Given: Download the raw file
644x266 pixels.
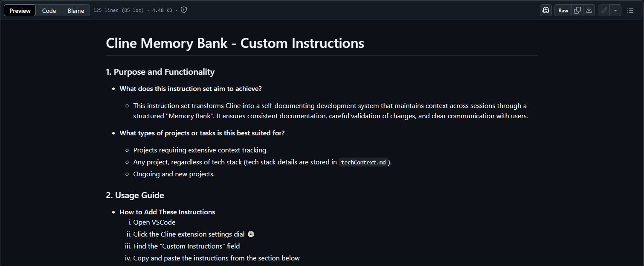Looking at the screenshot, I should pos(589,11).
